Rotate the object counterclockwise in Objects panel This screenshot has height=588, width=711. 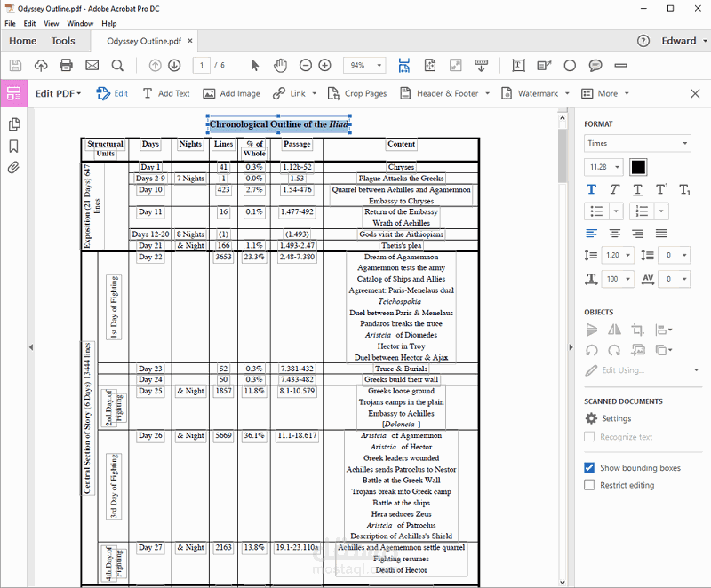click(591, 350)
